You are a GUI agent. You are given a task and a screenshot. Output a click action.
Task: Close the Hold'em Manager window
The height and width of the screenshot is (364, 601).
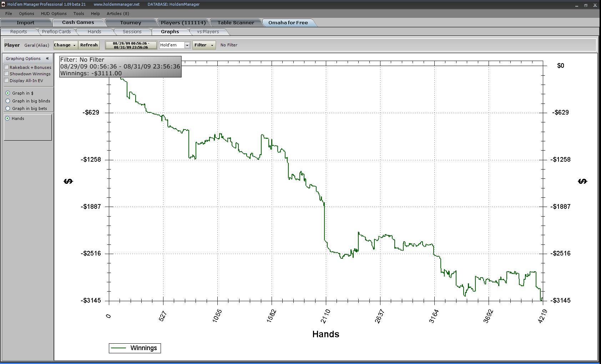(x=595, y=5)
